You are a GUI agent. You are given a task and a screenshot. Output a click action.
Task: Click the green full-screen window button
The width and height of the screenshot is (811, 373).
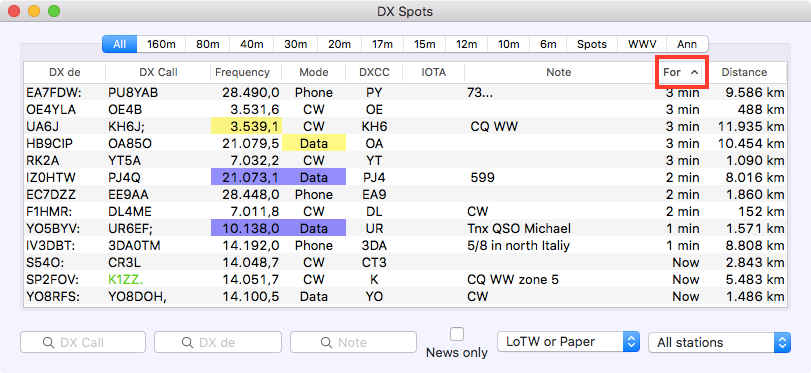point(54,11)
